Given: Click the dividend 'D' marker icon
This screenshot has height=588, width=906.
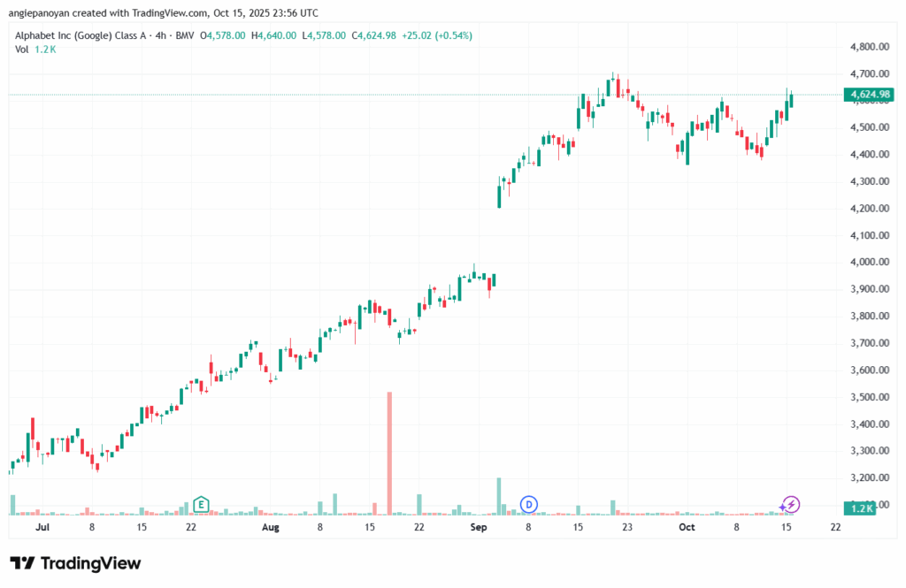Looking at the screenshot, I should coord(528,504).
